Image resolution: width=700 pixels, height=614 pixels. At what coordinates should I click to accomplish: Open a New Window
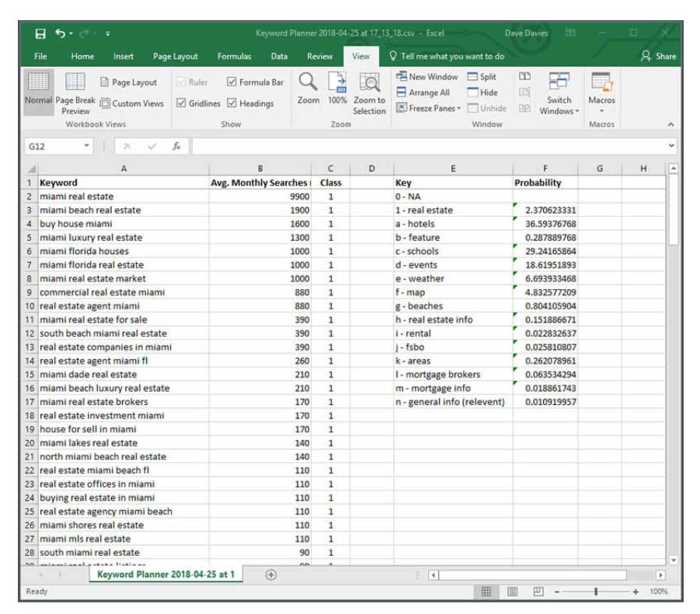tap(427, 77)
